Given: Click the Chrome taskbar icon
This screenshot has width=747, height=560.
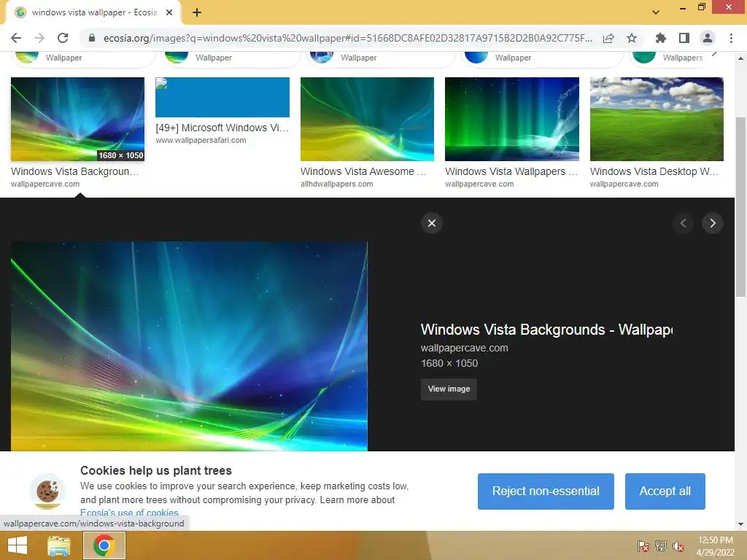Looking at the screenshot, I should coord(104,545).
